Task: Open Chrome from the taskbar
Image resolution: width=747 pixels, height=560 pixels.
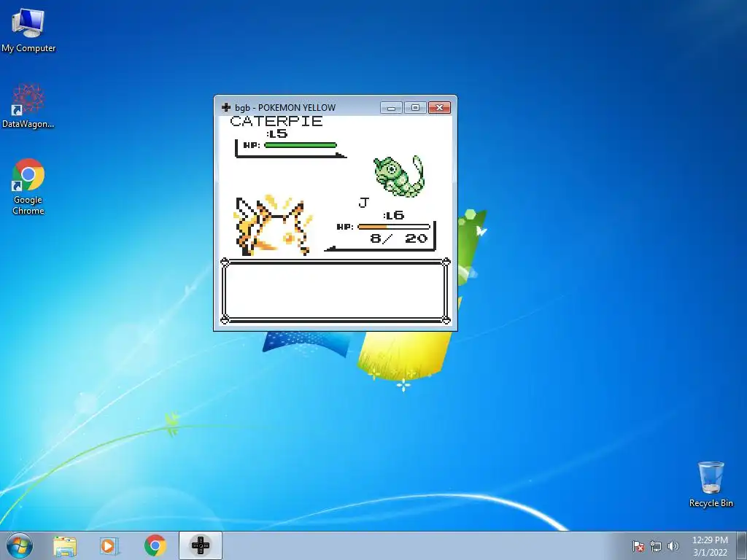Action: pyautogui.click(x=155, y=545)
